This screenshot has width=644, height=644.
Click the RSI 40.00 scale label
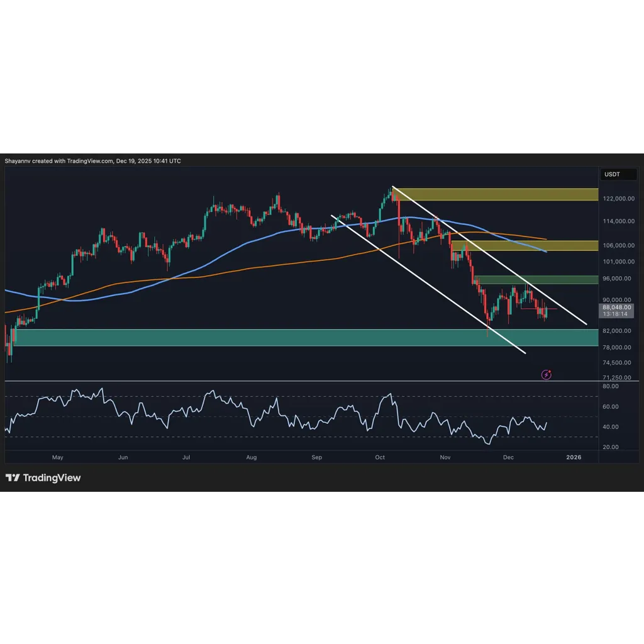pos(610,427)
